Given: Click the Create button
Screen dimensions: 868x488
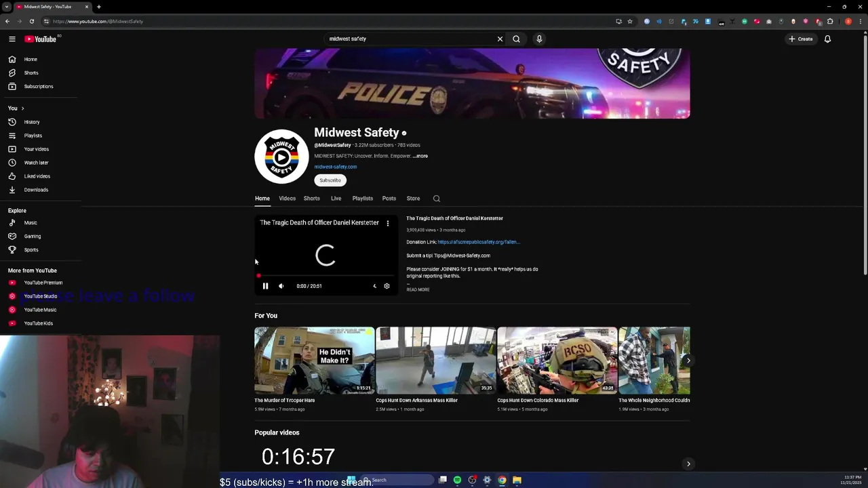Looking at the screenshot, I should [801, 39].
